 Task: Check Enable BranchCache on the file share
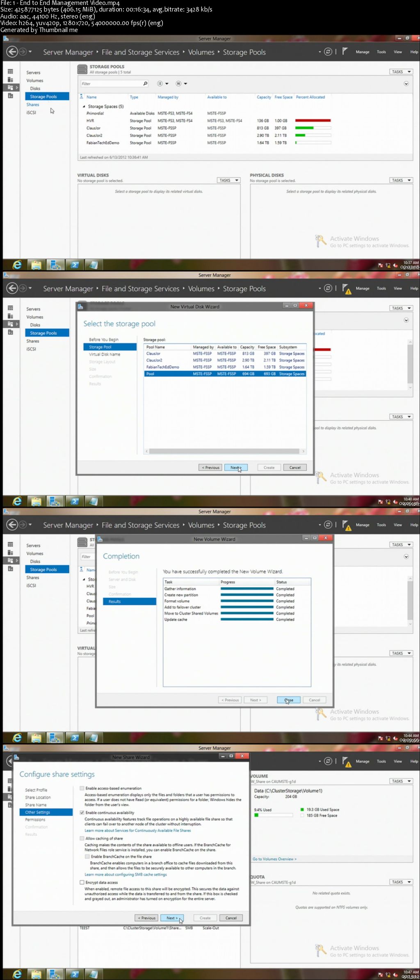tap(87, 856)
